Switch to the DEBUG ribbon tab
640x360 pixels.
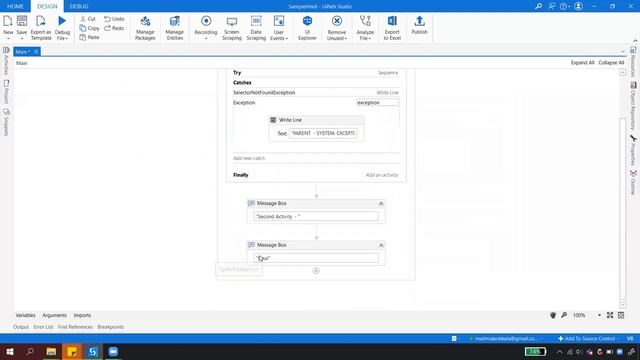pos(79,6)
